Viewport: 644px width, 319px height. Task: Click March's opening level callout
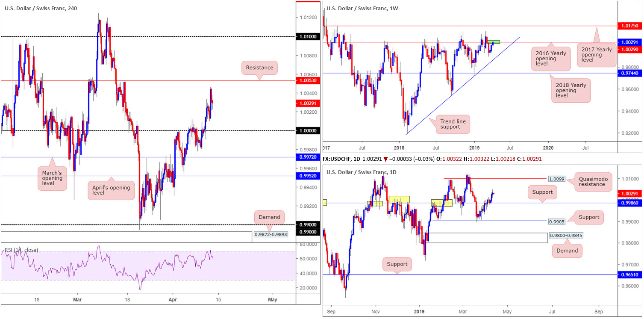[x=52, y=178]
